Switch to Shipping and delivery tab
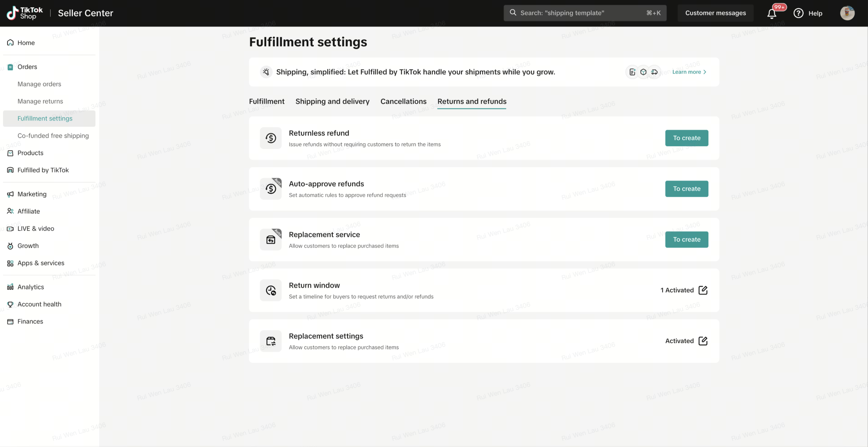Screen dimensions: 868x447 click(332, 102)
